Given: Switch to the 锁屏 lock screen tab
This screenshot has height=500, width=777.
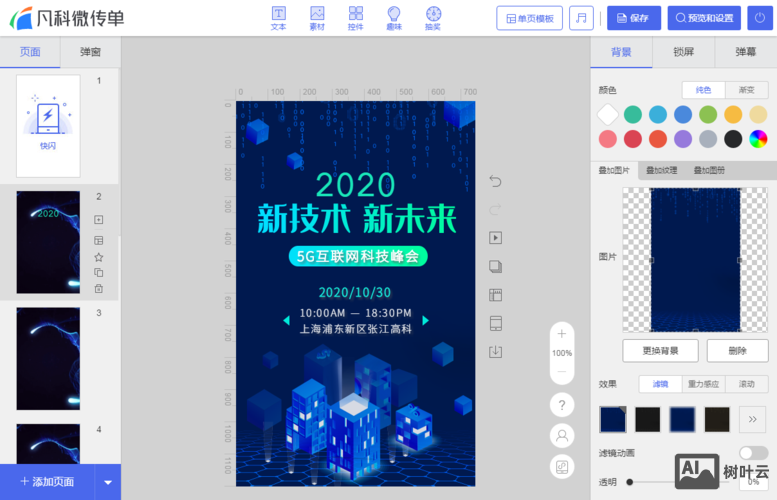Looking at the screenshot, I should (x=683, y=52).
